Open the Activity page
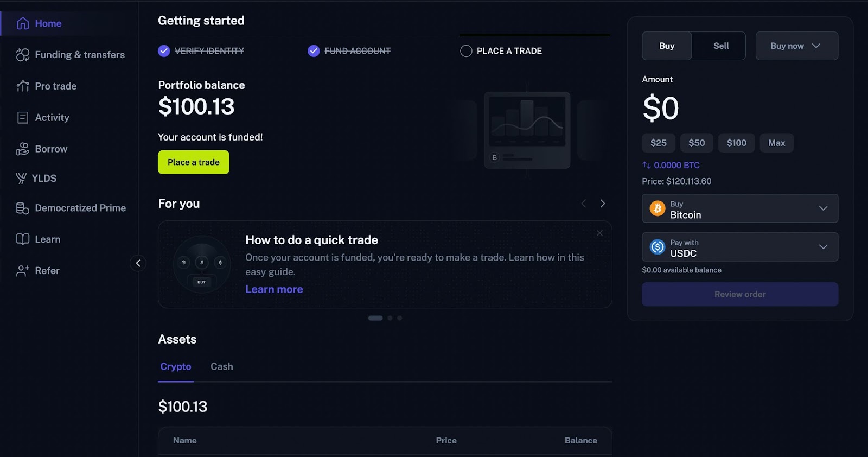 coord(52,117)
